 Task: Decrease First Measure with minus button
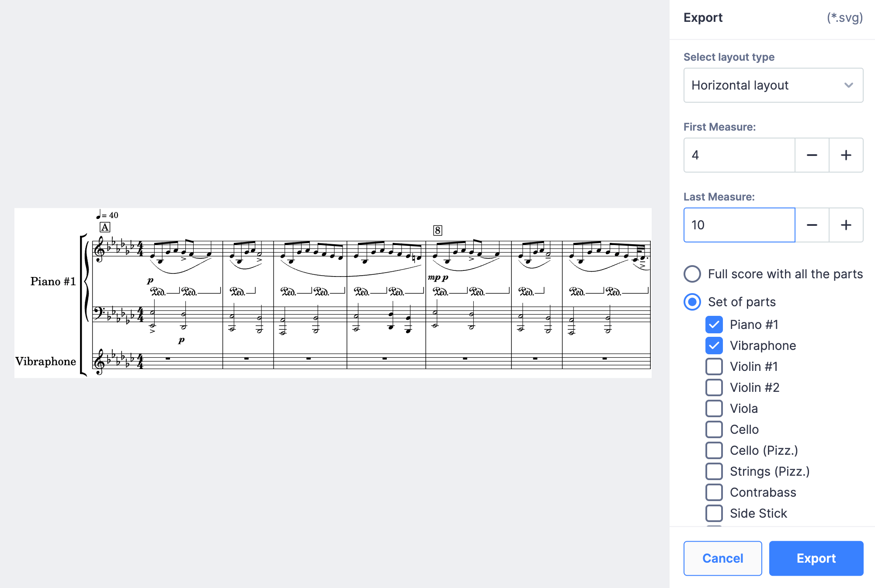[812, 155]
